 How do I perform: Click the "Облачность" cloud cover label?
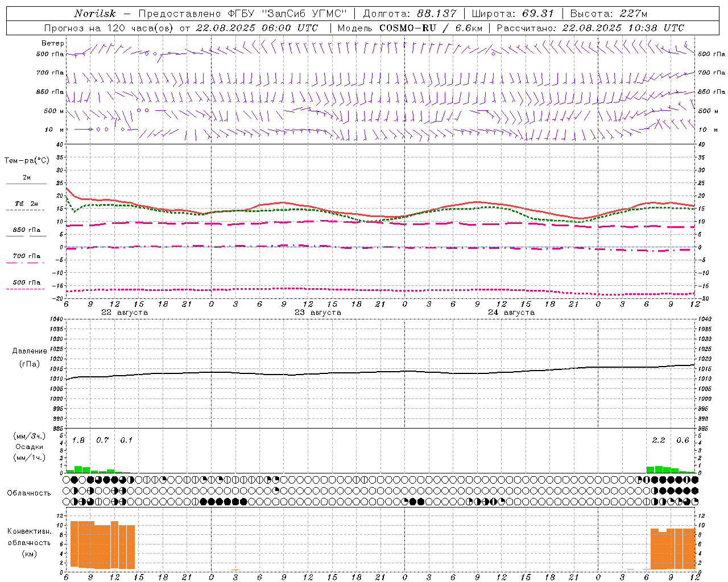click(29, 493)
